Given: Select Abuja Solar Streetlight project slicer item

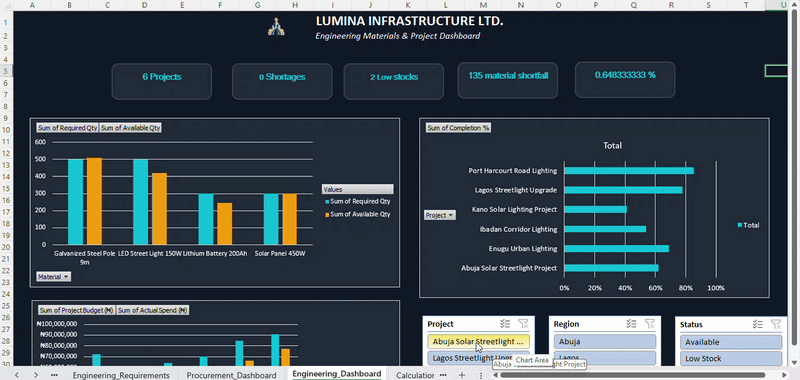Looking at the screenshot, I should (478, 342).
